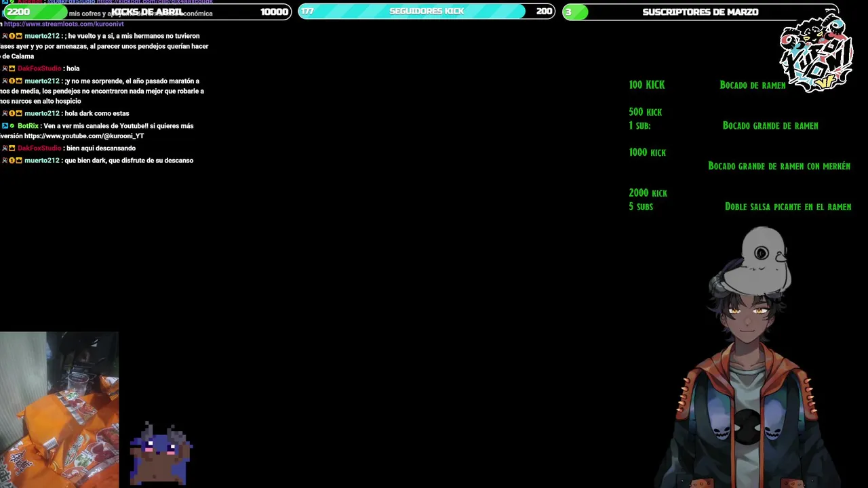Screen dimensions: 868x488
Task: Click the '1 SUB:' goal text
Action: tap(639, 125)
